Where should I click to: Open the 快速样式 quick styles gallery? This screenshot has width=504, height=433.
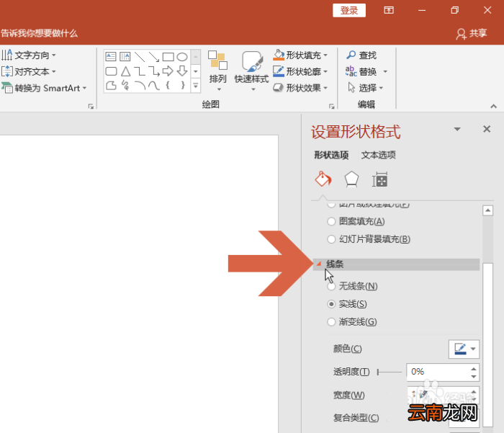tap(252, 71)
